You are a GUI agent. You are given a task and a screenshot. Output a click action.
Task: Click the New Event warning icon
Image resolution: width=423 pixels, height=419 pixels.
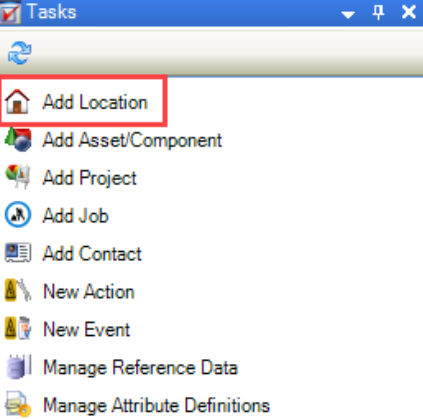pyautogui.click(x=18, y=328)
